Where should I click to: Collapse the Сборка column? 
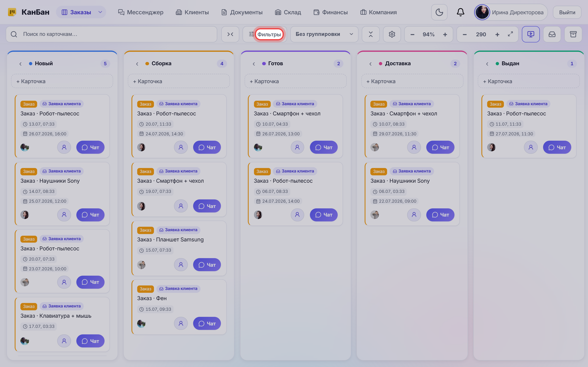(137, 64)
